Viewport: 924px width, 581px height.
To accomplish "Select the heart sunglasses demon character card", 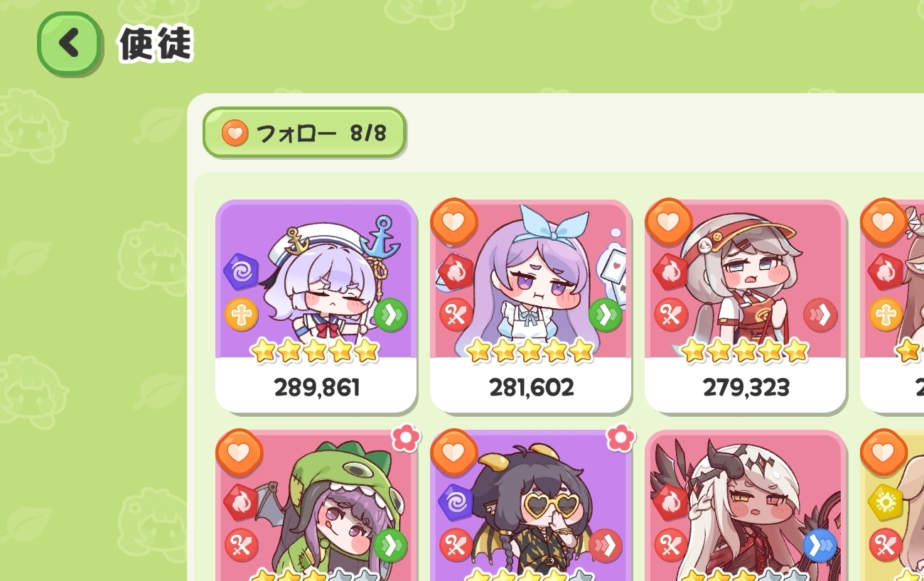I will coord(531,506).
